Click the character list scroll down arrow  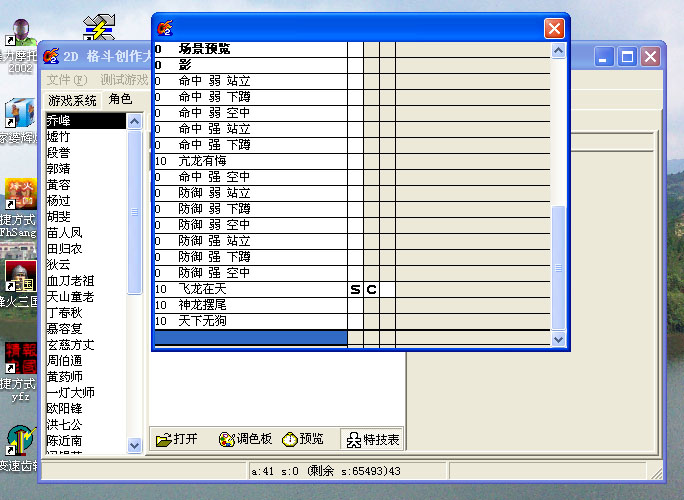pos(134,445)
